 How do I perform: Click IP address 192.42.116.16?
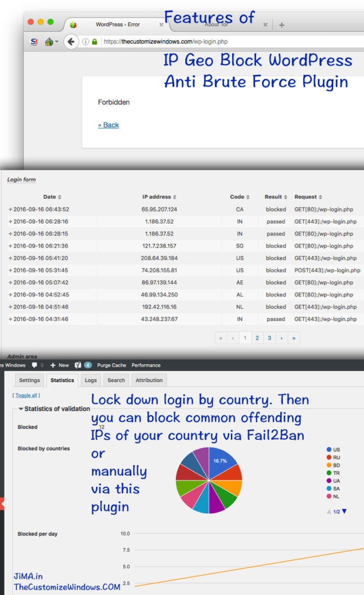(x=159, y=307)
